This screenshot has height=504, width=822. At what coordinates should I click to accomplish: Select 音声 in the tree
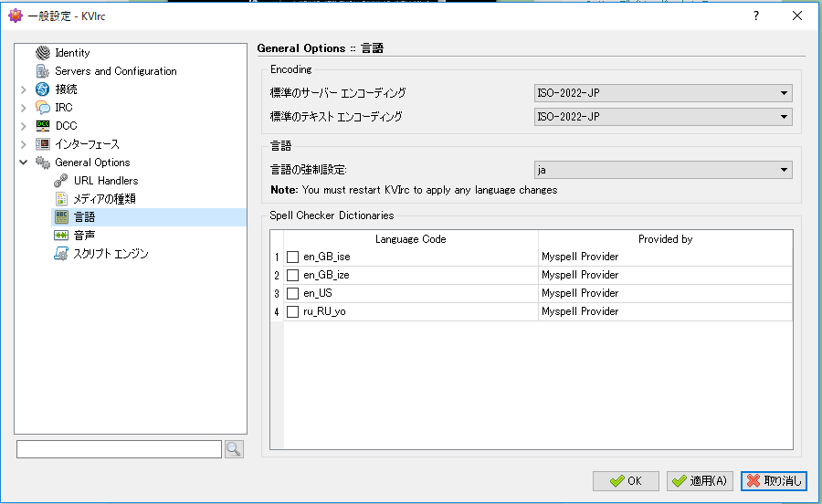click(84, 236)
